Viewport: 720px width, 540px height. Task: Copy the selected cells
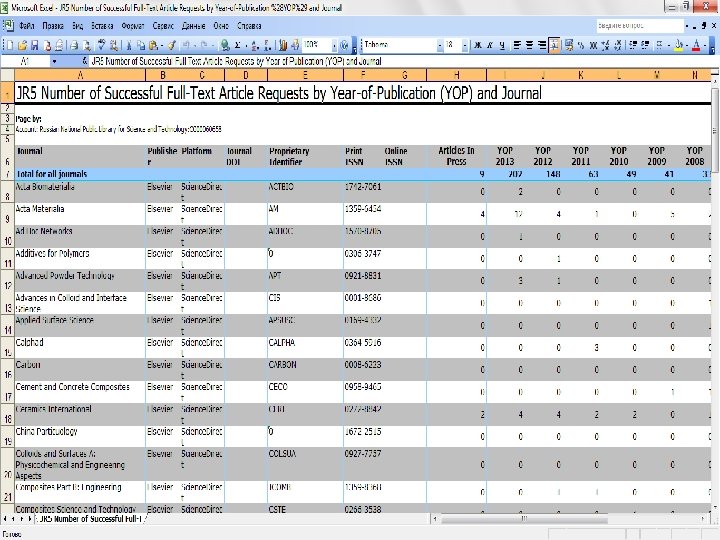click(x=141, y=45)
